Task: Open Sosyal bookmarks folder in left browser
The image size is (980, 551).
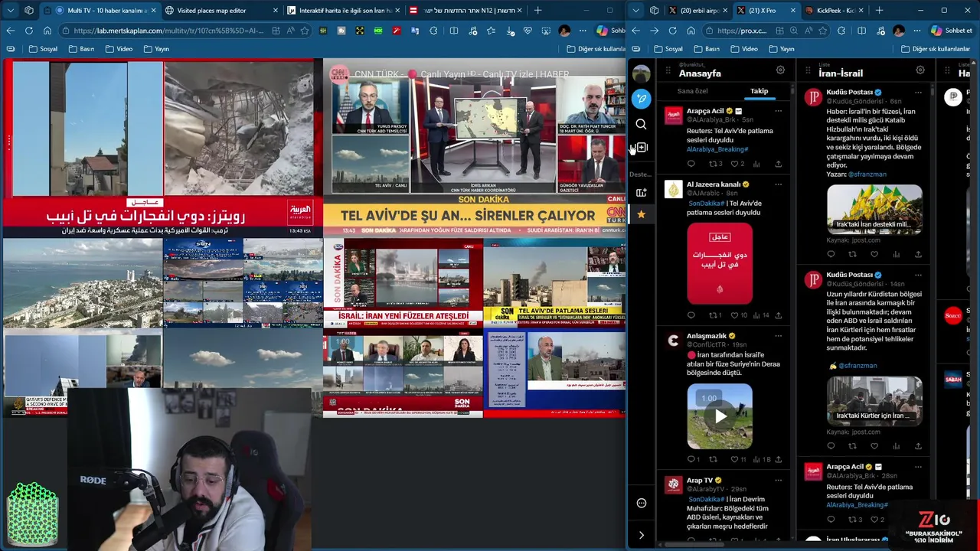Action: 44,49
